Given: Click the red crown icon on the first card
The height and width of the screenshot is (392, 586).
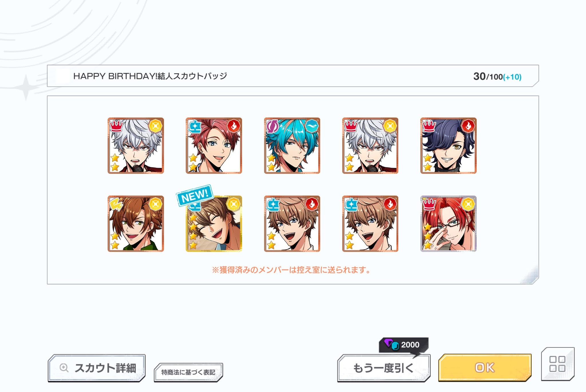Looking at the screenshot, I should point(116,126).
